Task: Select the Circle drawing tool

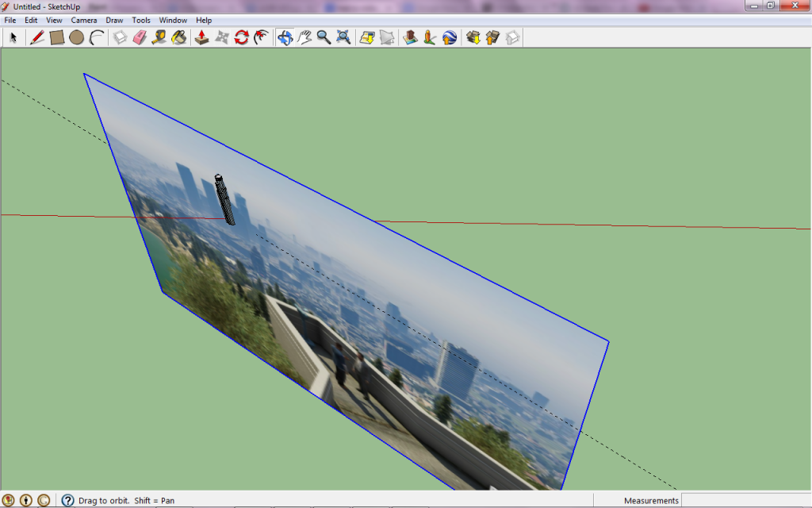Action: click(76, 37)
